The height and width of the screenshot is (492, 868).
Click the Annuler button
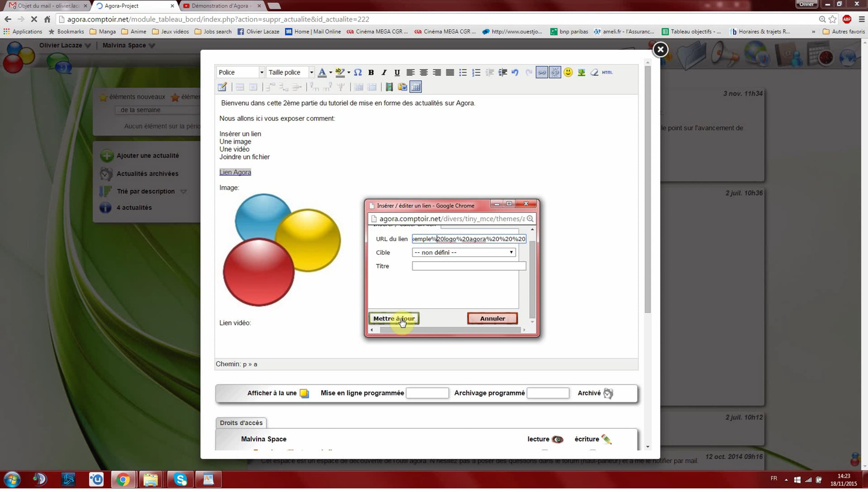coord(492,318)
